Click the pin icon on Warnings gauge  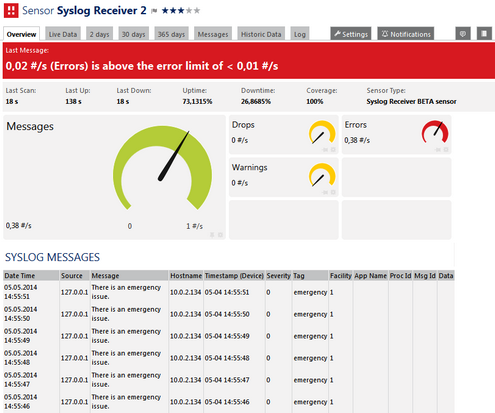[325, 192]
